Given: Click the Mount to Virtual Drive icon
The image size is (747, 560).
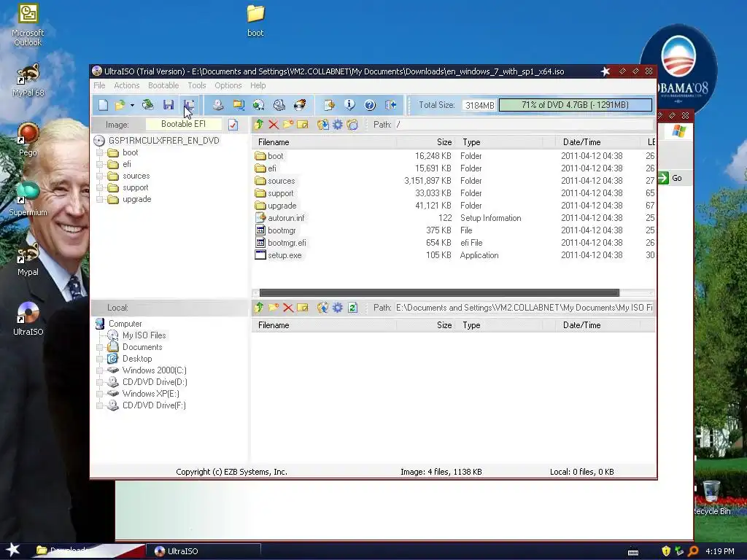Looking at the screenshot, I should pos(279,105).
